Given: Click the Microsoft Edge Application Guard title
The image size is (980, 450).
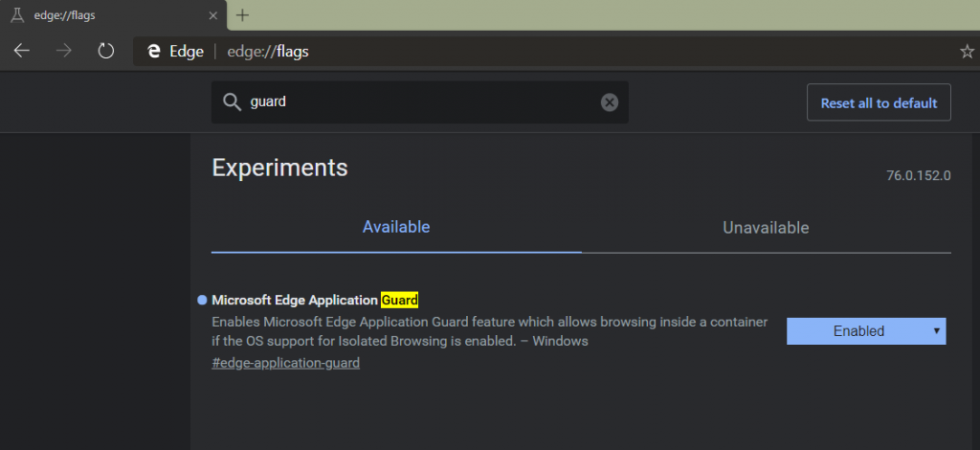Looking at the screenshot, I should (x=315, y=300).
